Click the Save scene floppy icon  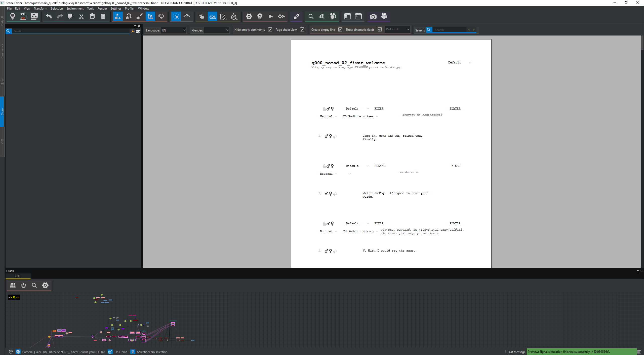coord(23,17)
